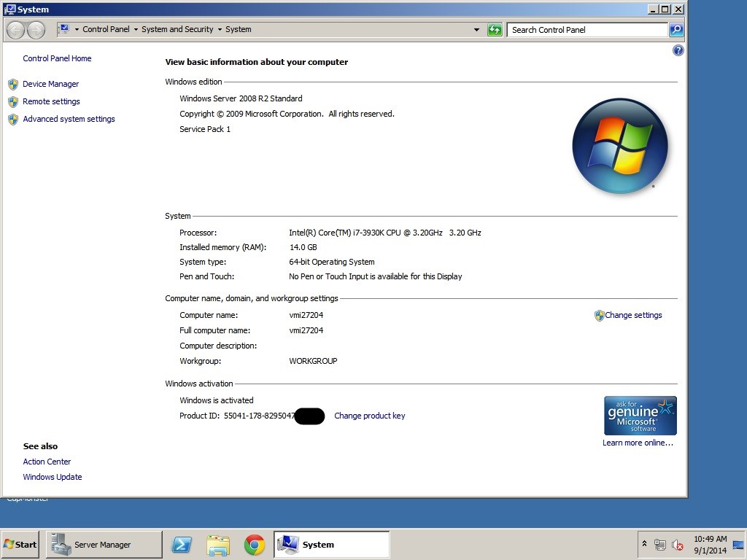
Task: Expand the System and Security breadcrumb arrow
Action: point(220,29)
